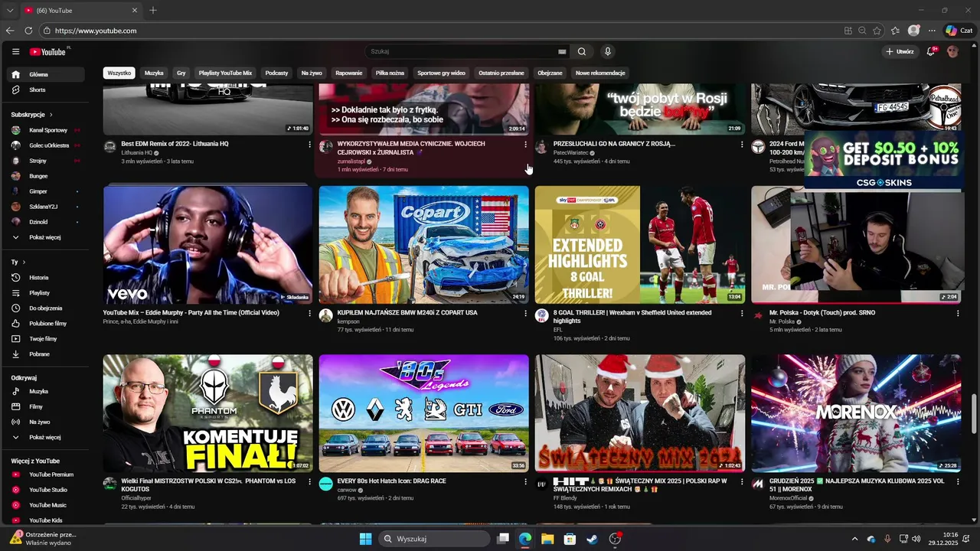Open options menu for Mr. Polska Dotyk video
This screenshot has height=551, width=980.
tap(958, 313)
